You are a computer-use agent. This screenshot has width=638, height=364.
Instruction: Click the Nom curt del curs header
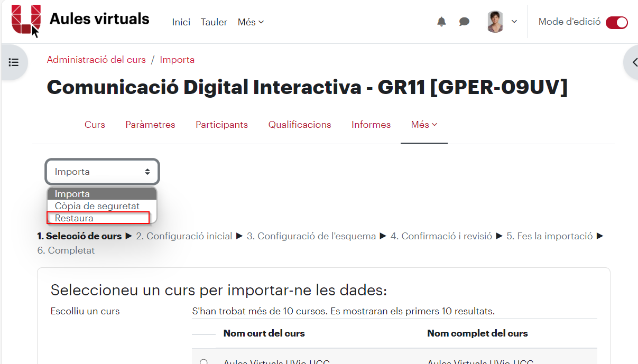tap(264, 333)
